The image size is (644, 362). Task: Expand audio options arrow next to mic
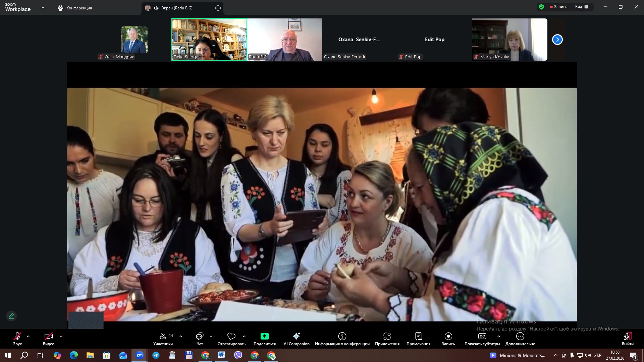click(28, 336)
